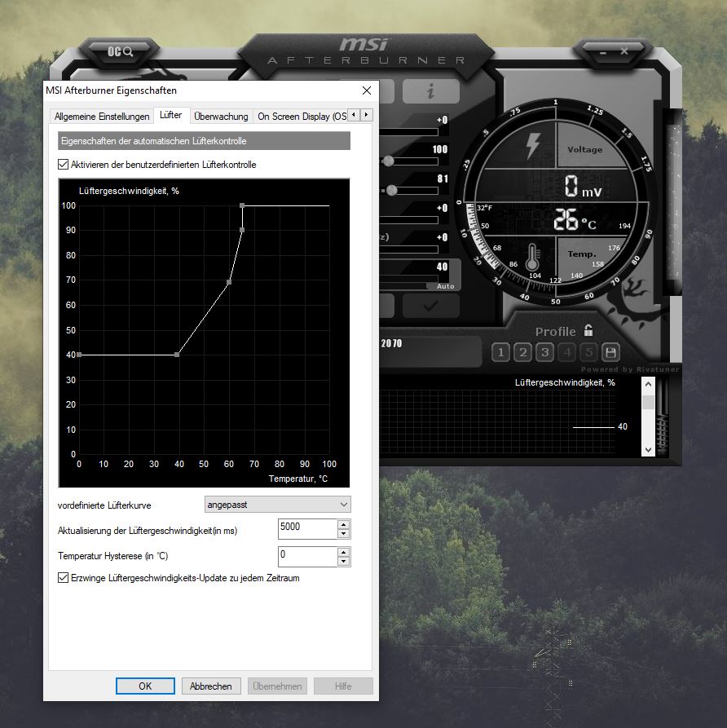Image resolution: width=727 pixels, height=728 pixels.
Task: Select the fan curve point at 100% speed
Action: [x=242, y=205]
